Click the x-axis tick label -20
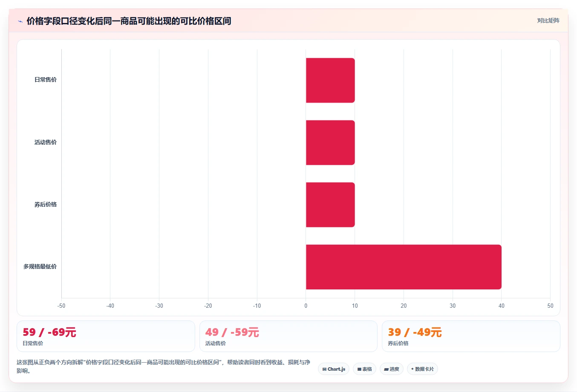This screenshot has height=392, width=577. [x=208, y=306]
